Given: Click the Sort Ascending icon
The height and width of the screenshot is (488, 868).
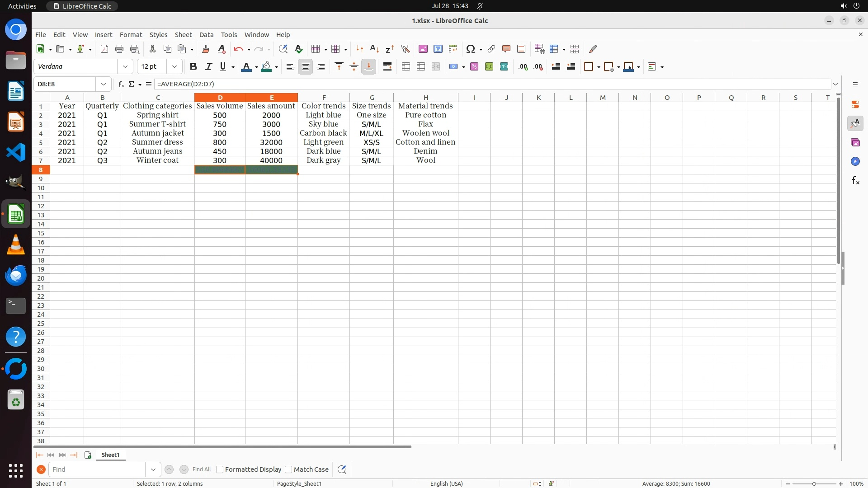Looking at the screenshot, I should coord(374,49).
